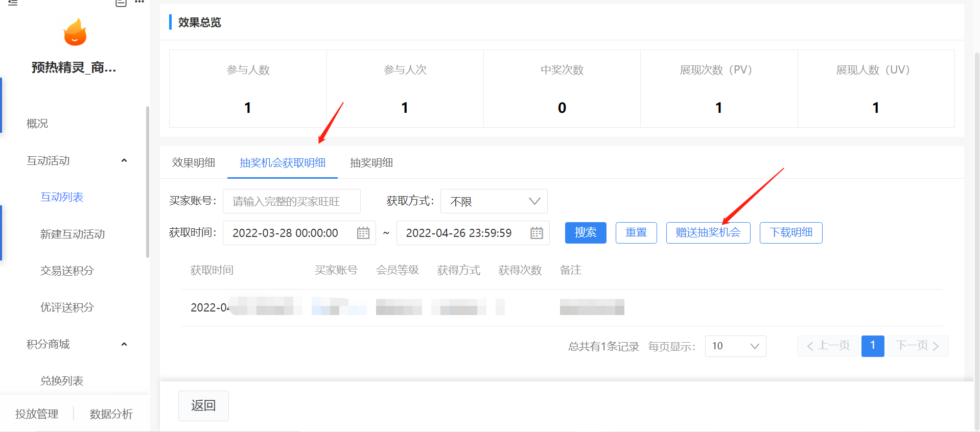Switch to the 效果明细 tab
This screenshot has width=980, height=432.
click(194, 163)
